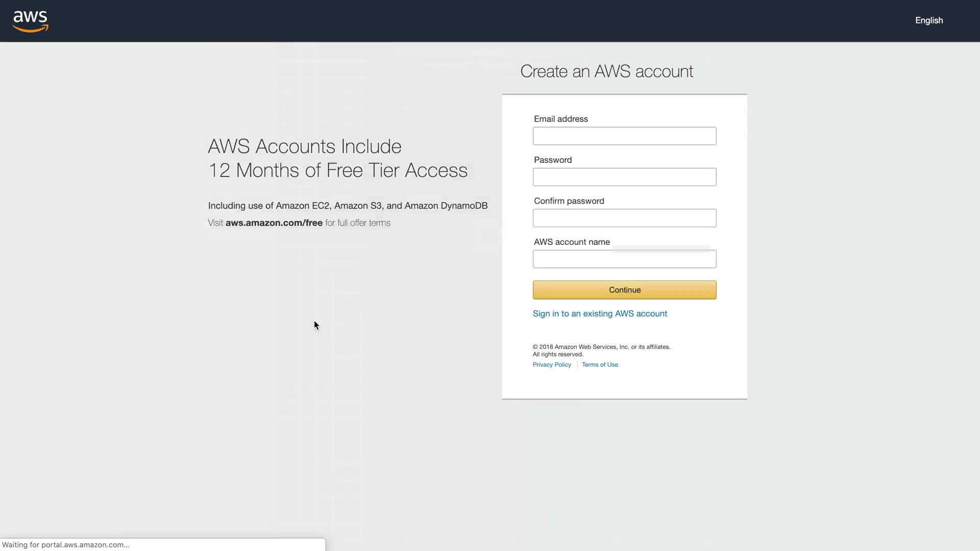Open the Terms of Use link
980x551 pixels.
point(600,365)
